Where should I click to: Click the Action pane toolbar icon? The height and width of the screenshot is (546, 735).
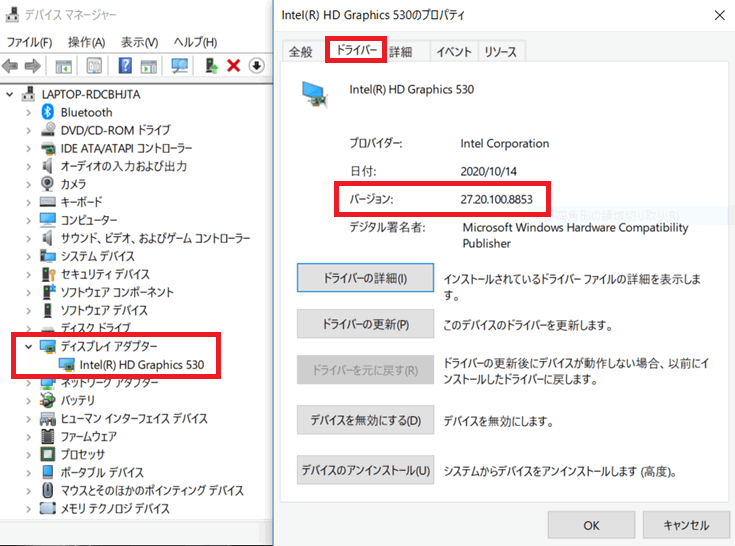(x=149, y=67)
